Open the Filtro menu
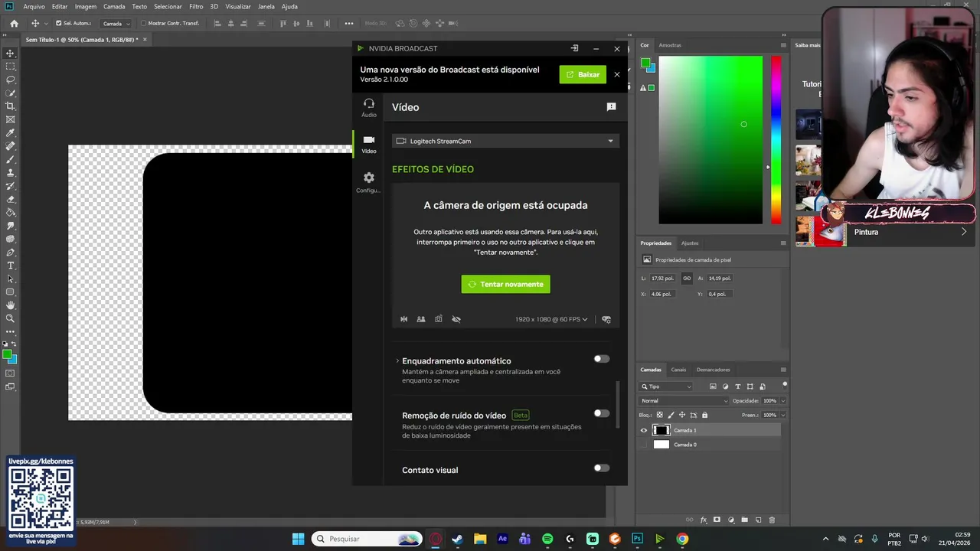Image resolution: width=980 pixels, height=551 pixels. point(196,6)
